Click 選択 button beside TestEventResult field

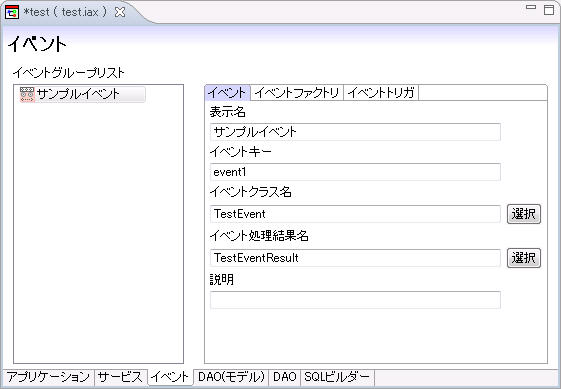(524, 258)
